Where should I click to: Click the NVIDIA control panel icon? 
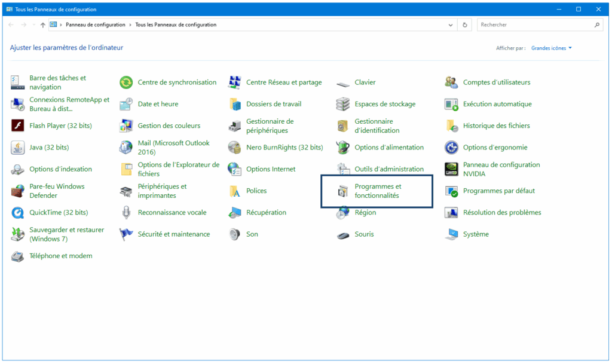coord(451,169)
